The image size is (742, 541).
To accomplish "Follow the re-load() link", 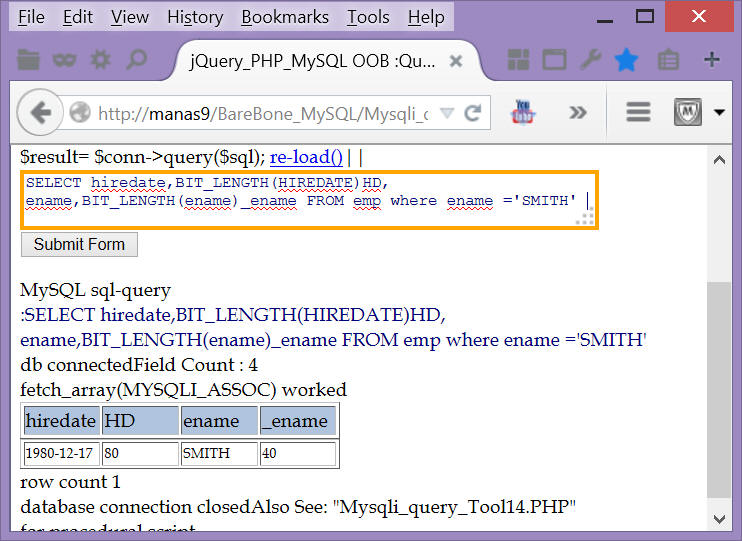I will click(x=306, y=157).
